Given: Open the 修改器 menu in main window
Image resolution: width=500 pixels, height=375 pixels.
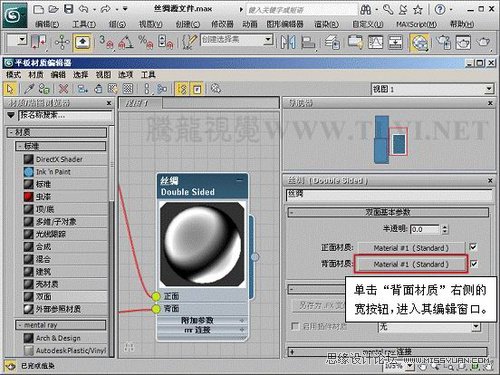Looking at the screenshot, I should pyautogui.click(x=222, y=24).
